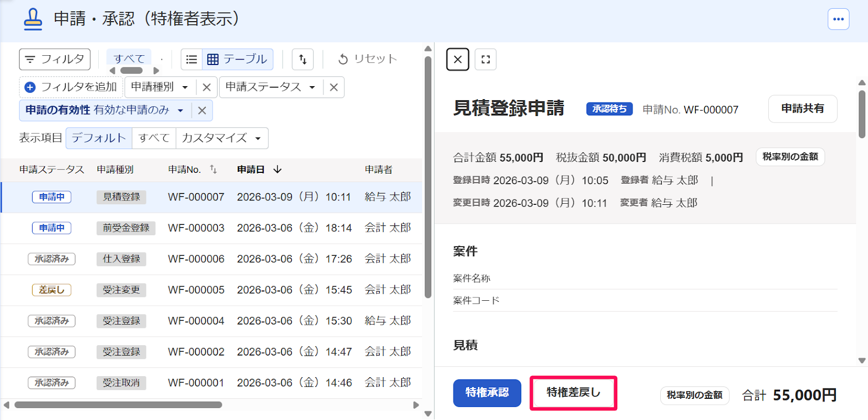Sort by 申請日 descending arrow

click(x=277, y=170)
